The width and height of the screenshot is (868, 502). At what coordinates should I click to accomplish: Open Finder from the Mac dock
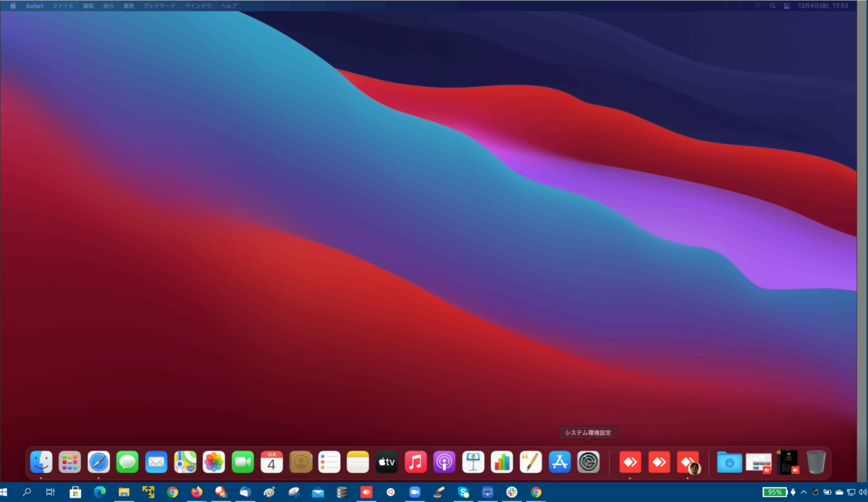41,461
